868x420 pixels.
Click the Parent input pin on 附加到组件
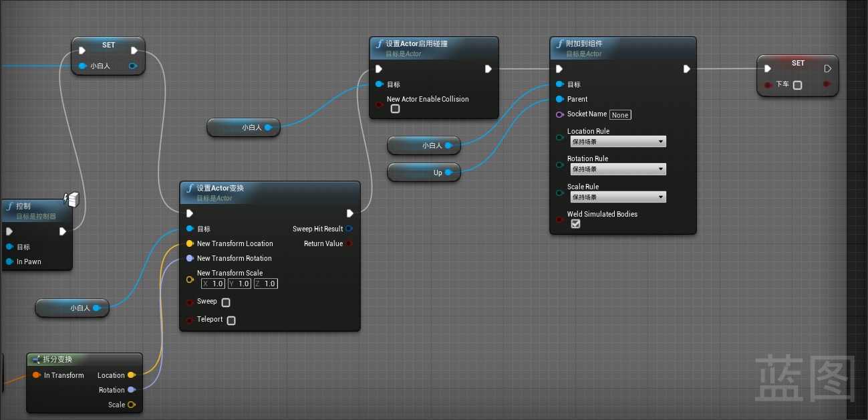point(560,99)
